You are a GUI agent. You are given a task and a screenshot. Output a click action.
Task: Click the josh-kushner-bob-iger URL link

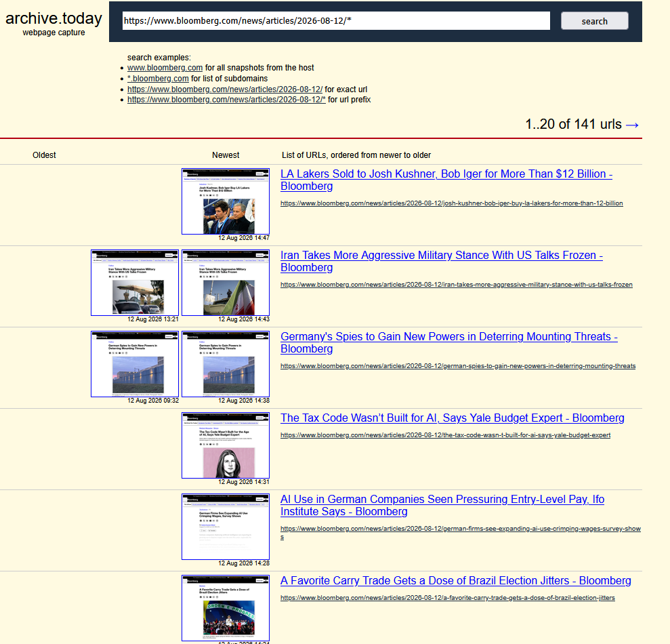tap(452, 203)
